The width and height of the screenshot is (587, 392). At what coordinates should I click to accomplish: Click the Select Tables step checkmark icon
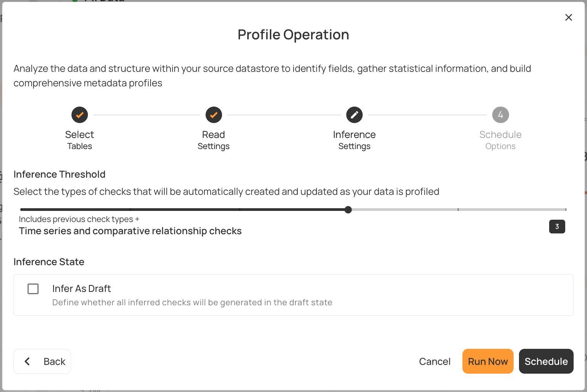tap(79, 115)
